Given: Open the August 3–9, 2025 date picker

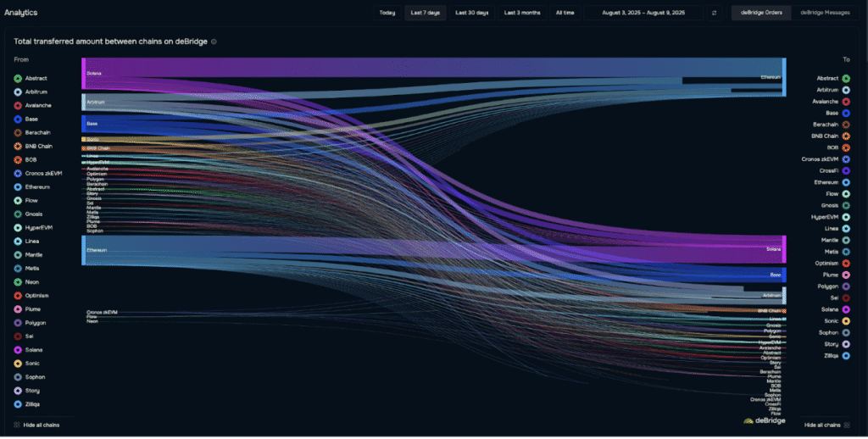Looking at the screenshot, I should coord(643,13).
